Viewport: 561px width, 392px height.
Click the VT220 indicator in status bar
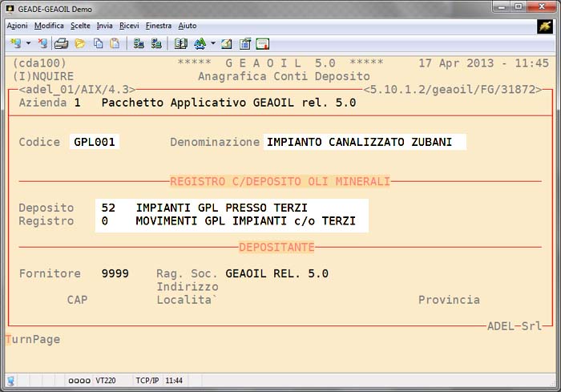pyautogui.click(x=106, y=380)
